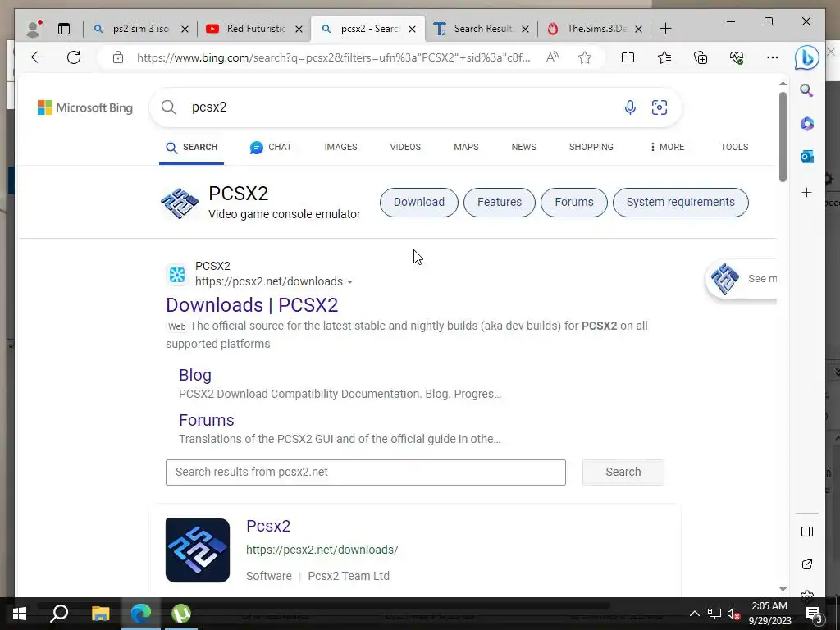Open the tab actions menu icon
This screenshot has height=630, width=840.
tap(64, 29)
